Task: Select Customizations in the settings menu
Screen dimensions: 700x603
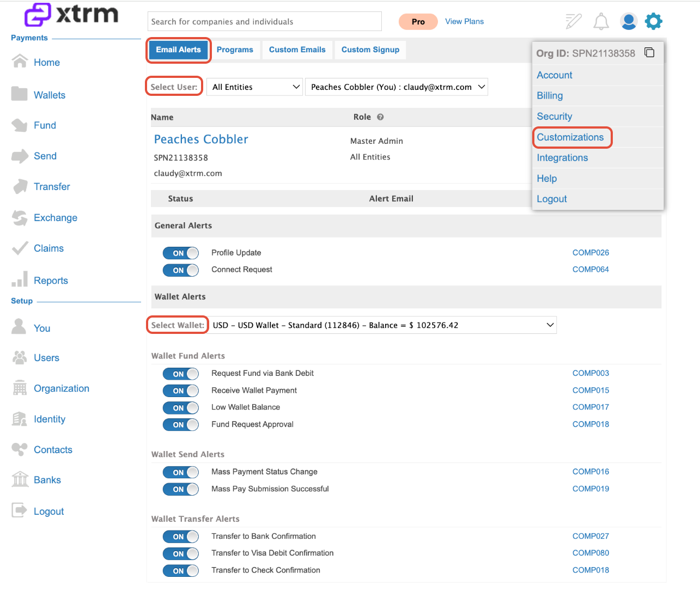Action: click(x=570, y=137)
